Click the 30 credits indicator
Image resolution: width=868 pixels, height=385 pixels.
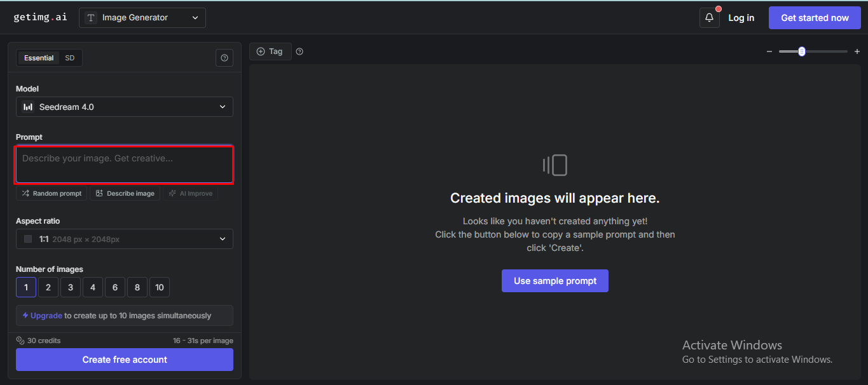38,341
